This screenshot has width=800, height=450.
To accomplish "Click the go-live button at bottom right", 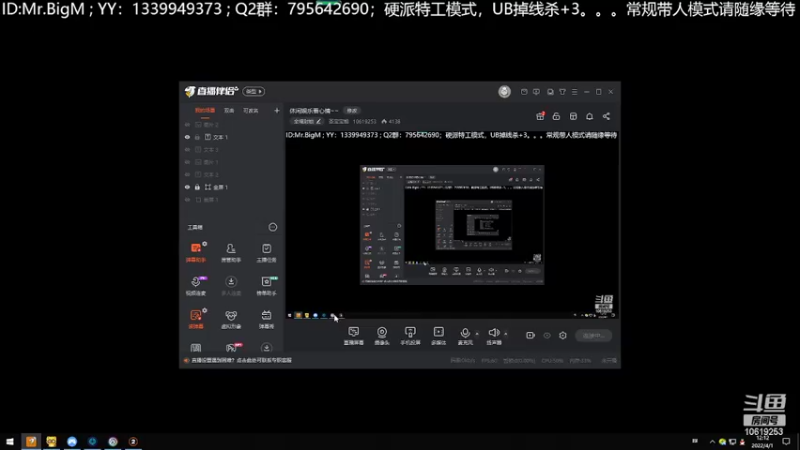I will (x=593, y=336).
